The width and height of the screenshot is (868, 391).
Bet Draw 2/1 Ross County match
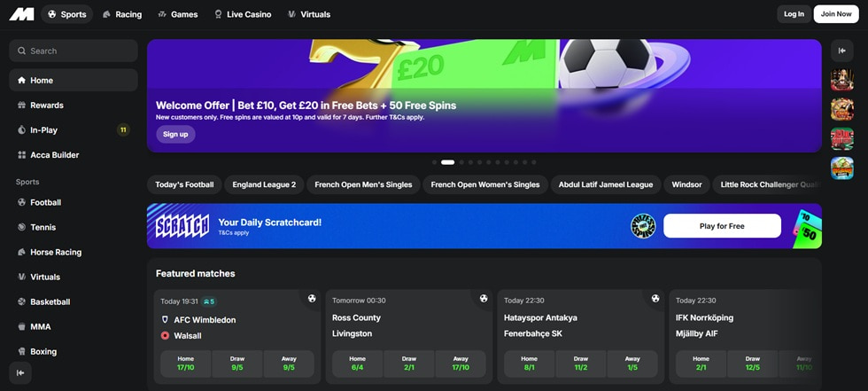408,364
